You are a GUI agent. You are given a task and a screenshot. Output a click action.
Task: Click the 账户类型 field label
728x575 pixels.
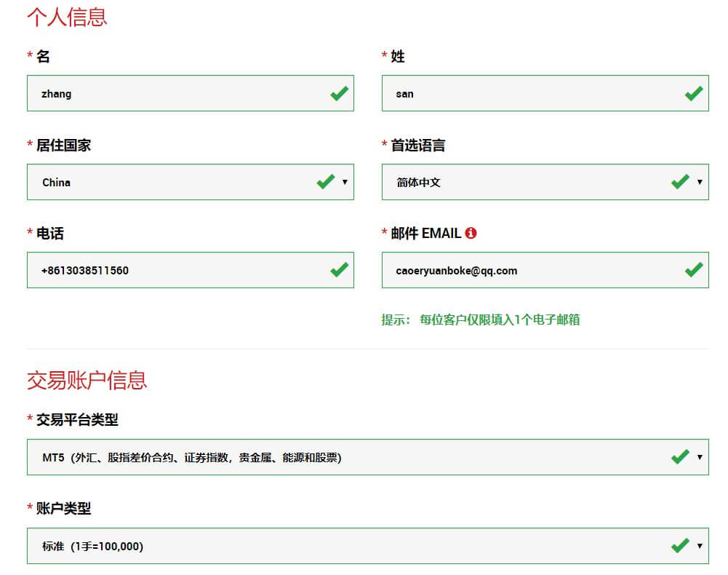[63, 508]
